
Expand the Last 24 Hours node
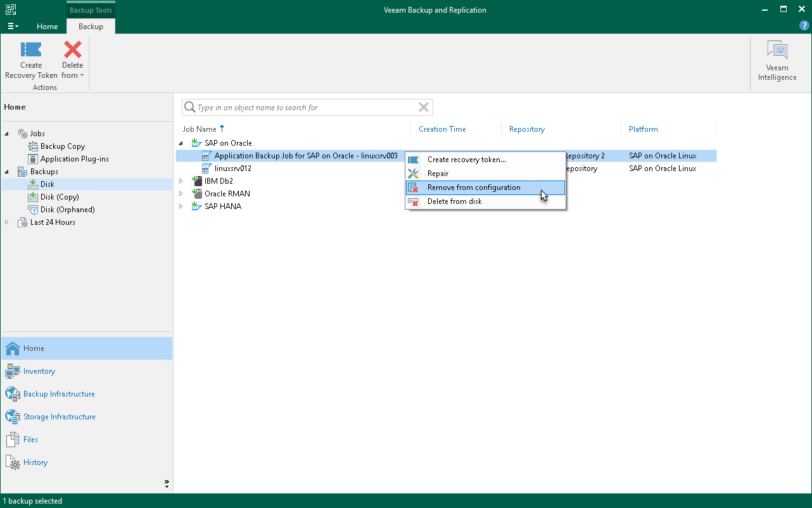(x=7, y=222)
